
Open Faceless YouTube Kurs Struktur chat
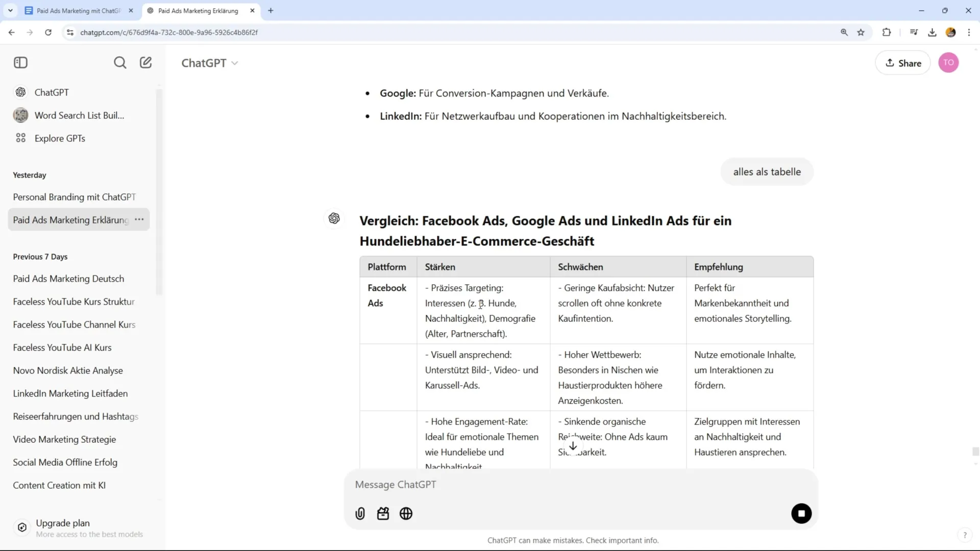tap(79, 302)
